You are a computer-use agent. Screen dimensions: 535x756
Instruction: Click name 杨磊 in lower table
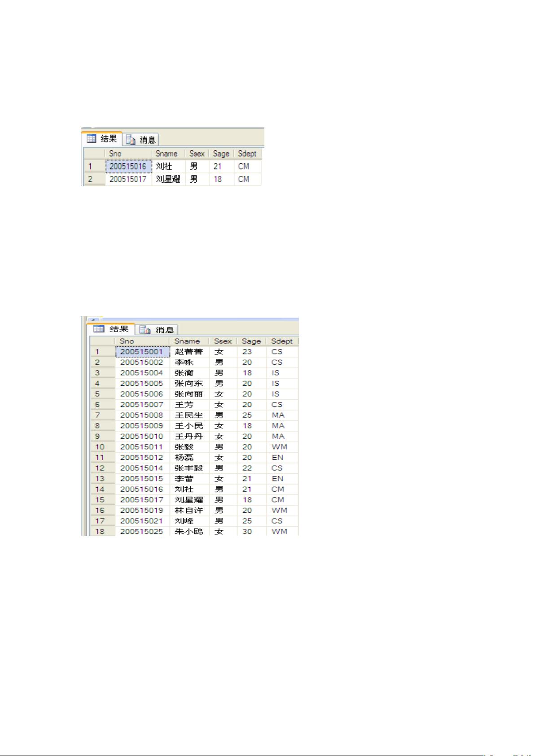click(x=184, y=458)
